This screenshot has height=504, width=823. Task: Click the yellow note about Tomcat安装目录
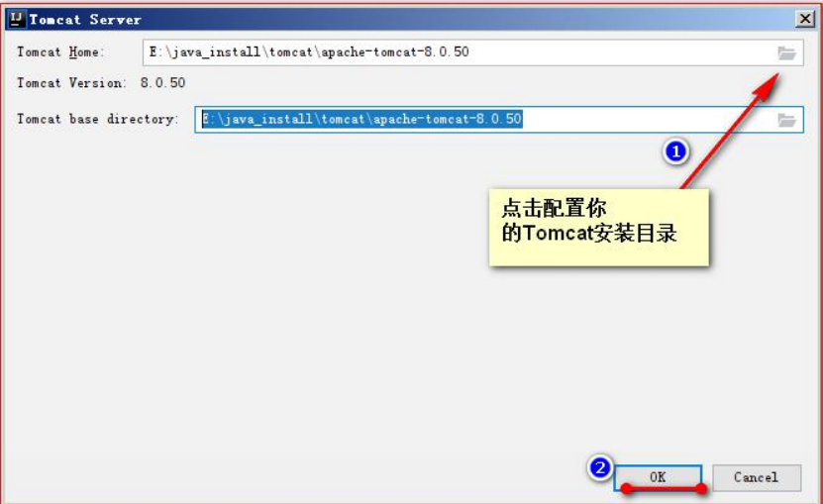tap(599, 228)
